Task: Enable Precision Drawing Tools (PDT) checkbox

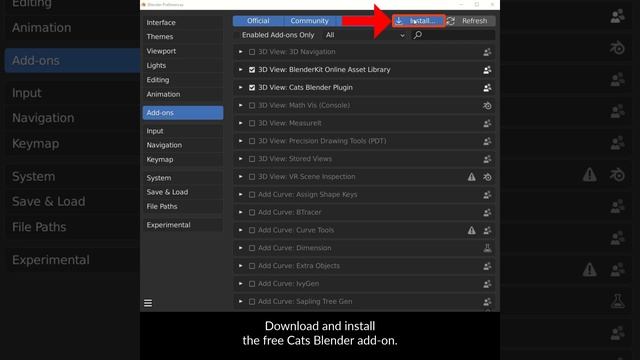Action: pyautogui.click(x=252, y=141)
